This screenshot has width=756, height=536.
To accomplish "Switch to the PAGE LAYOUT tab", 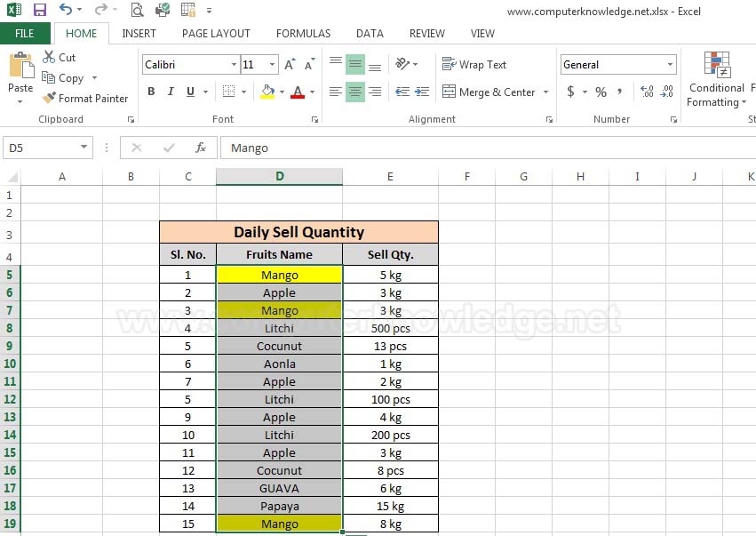I will coord(216,33).
